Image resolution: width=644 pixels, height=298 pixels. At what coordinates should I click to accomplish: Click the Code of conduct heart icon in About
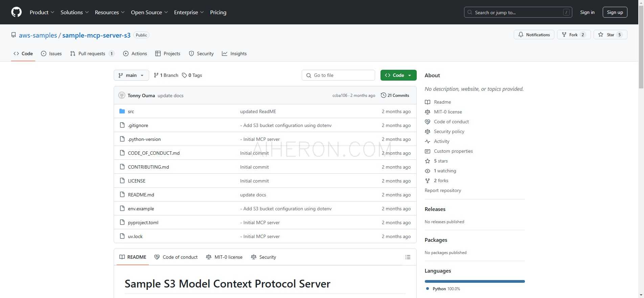pos(428,122)
